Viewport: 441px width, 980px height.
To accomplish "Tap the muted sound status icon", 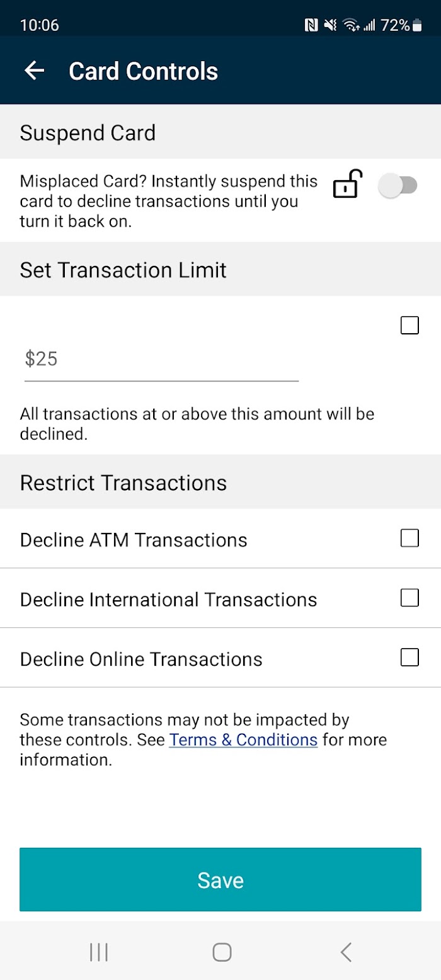I will pyautogui.click(x=330, y=25).
